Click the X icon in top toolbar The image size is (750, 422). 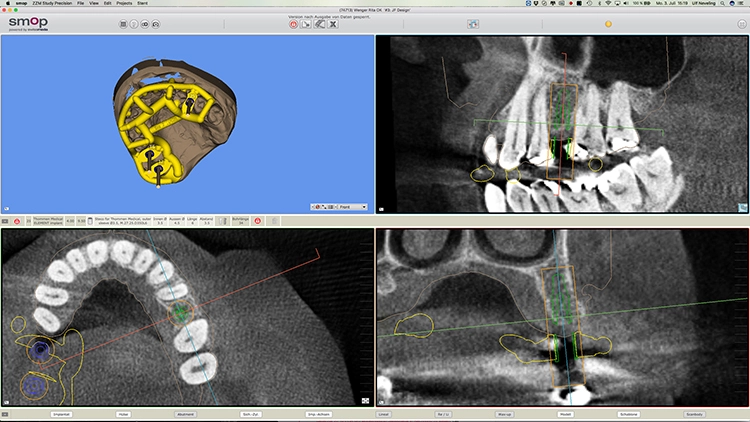(333, 24)
